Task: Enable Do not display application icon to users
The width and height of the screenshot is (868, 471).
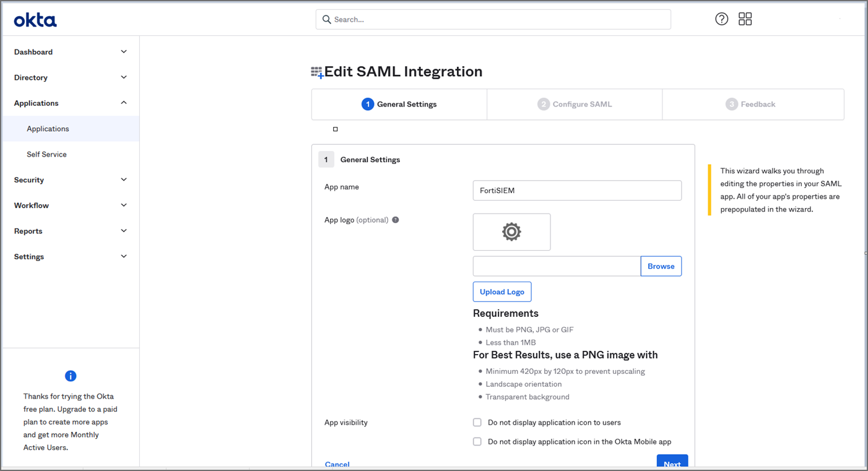Action: [x=477, y=422]
